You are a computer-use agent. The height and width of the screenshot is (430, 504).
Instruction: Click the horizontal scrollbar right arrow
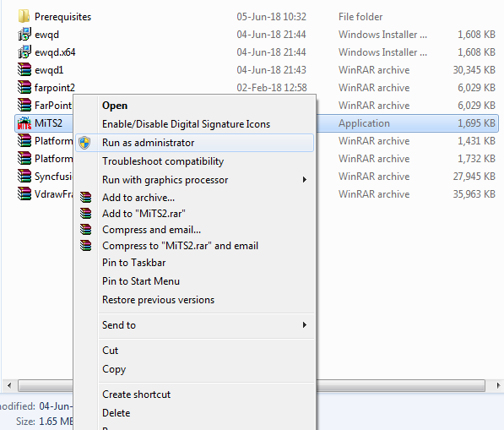498,385
